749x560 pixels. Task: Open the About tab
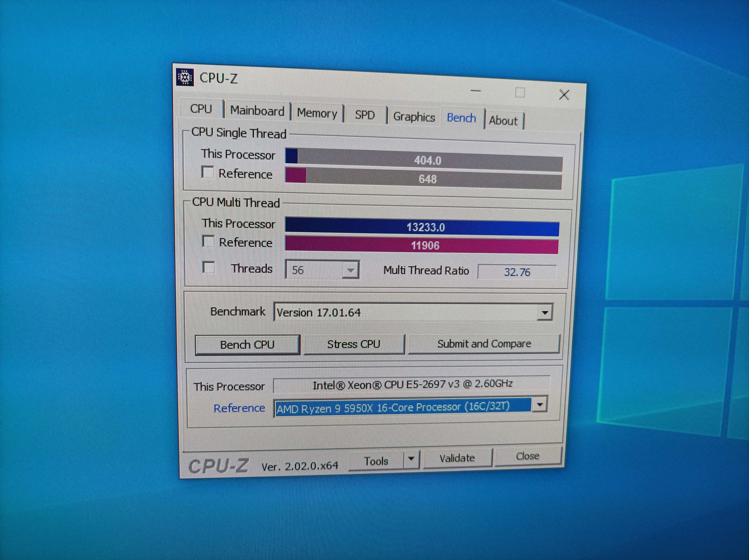point(503,121)
